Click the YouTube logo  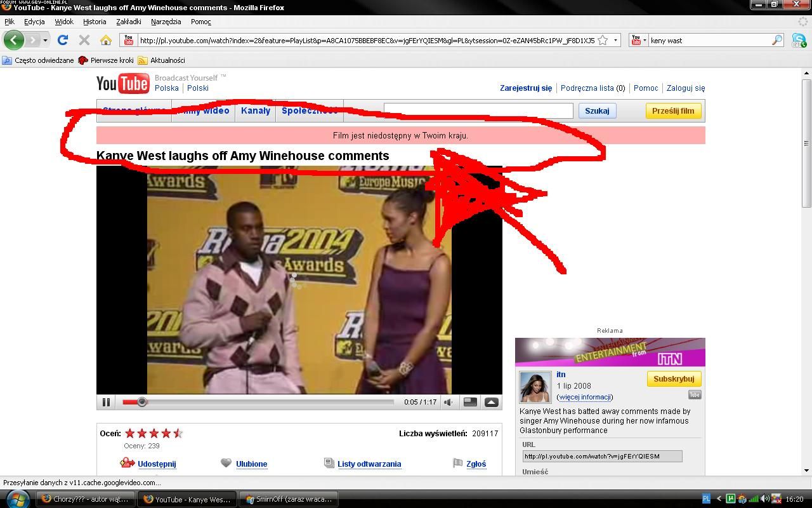[x=123, y=83]
